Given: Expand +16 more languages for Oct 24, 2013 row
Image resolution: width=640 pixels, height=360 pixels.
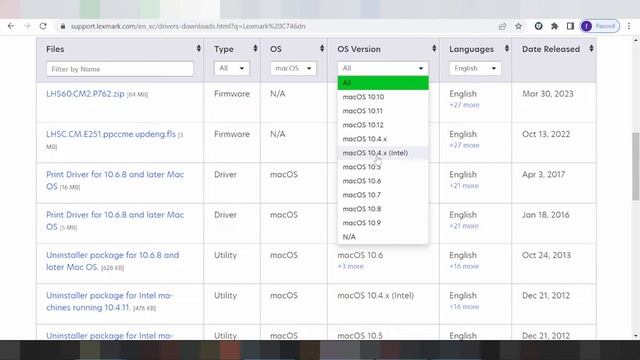Looking at the screenshot, I should pos(464,267).
